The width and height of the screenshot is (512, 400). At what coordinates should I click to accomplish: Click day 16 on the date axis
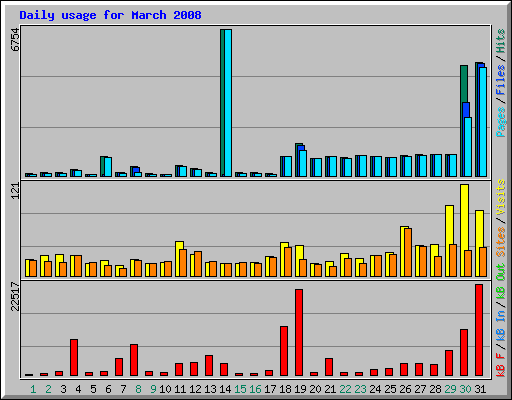255,389
